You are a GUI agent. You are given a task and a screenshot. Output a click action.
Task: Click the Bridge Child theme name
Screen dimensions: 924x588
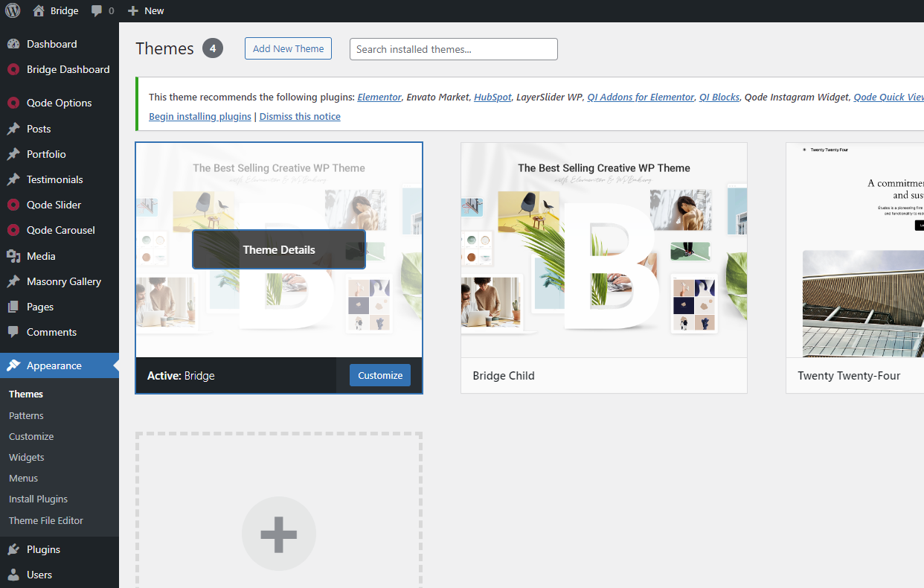click(504, 376)
